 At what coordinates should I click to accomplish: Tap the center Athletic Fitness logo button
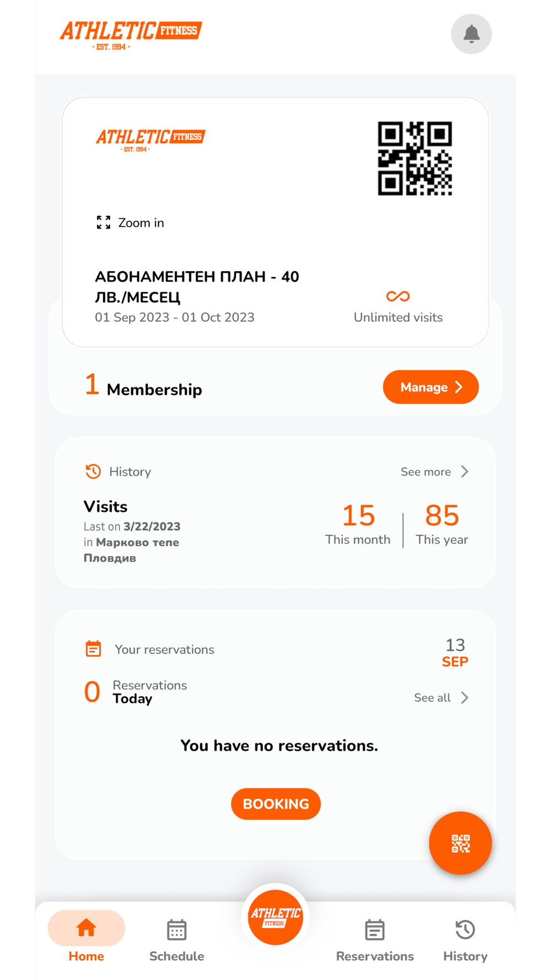click(x=275, y=917)
